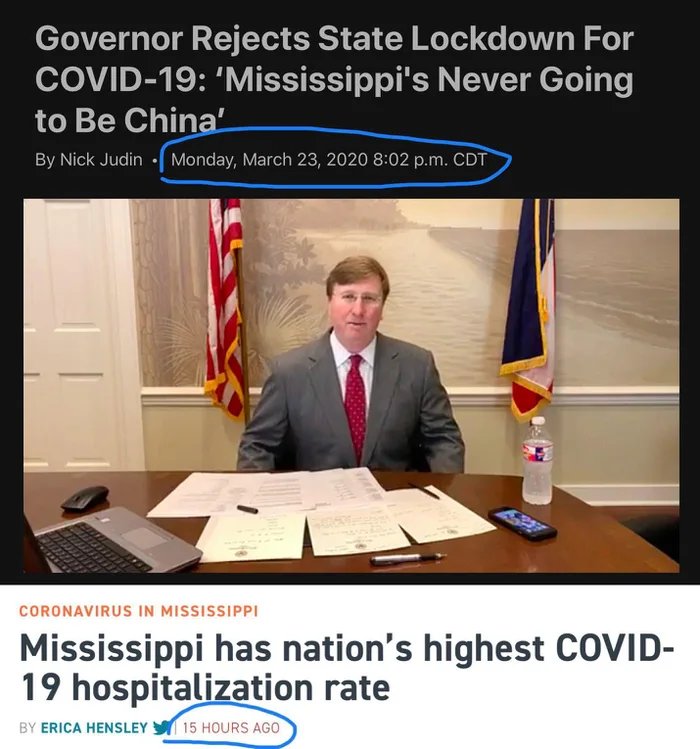This screenshot has width=700, height=749.
Task: Click the smartphone lying on the desk
Action: point(522,524)
